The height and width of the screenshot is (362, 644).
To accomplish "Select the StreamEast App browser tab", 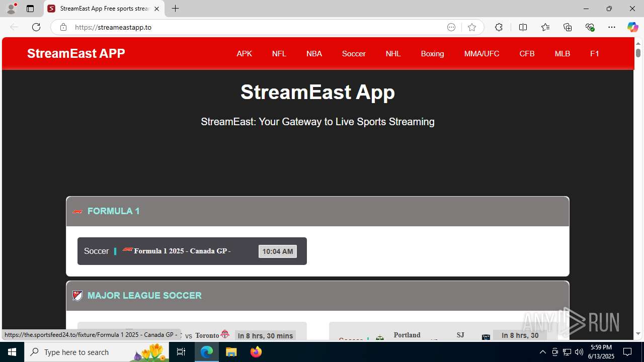I will pos(104,9).
